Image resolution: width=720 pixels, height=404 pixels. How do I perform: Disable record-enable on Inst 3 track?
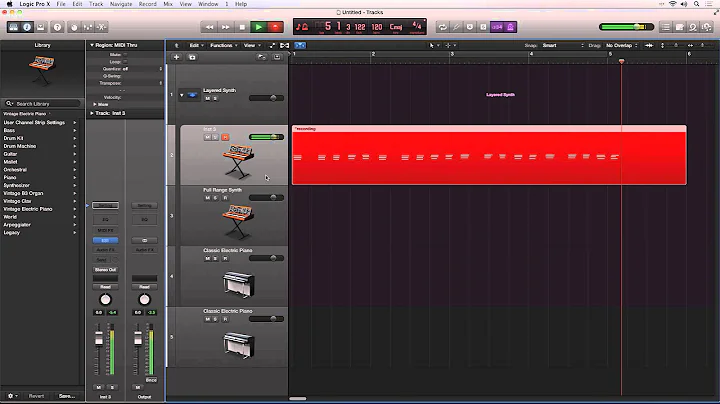(225, 137)
